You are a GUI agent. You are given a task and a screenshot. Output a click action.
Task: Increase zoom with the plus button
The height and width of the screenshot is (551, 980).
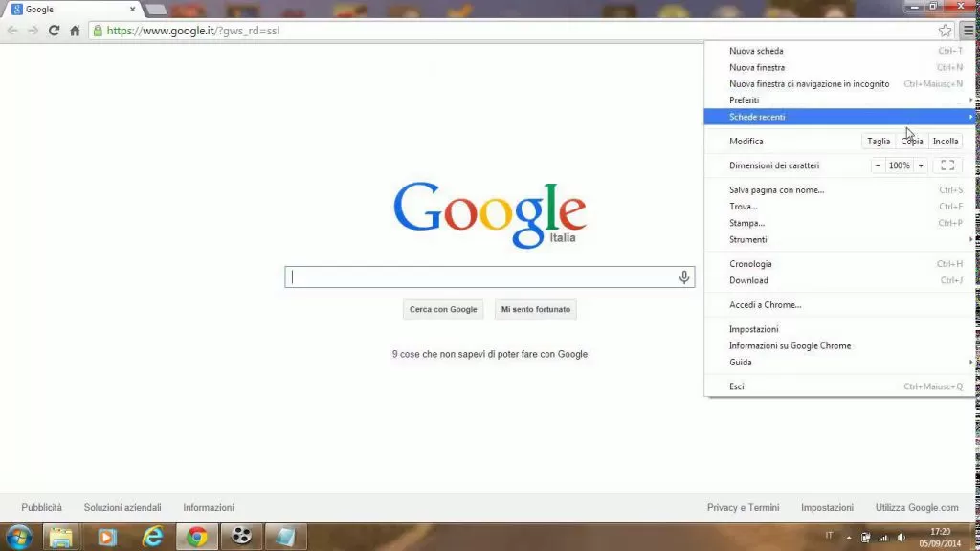coord(921,165)
